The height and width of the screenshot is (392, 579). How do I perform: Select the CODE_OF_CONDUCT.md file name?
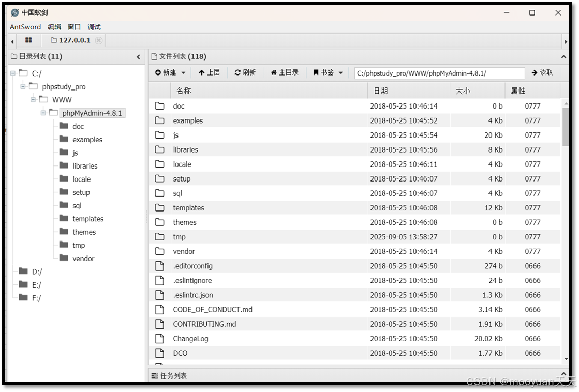coord(213,310)
